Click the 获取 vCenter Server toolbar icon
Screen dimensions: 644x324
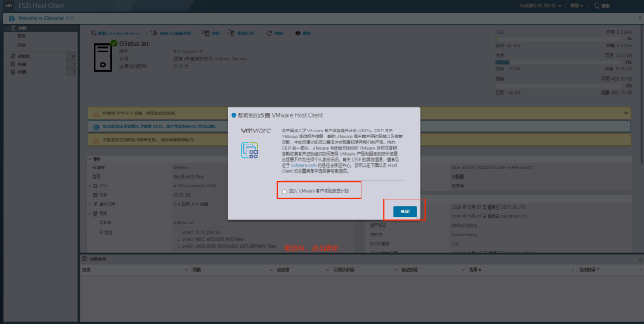point(94,33)
